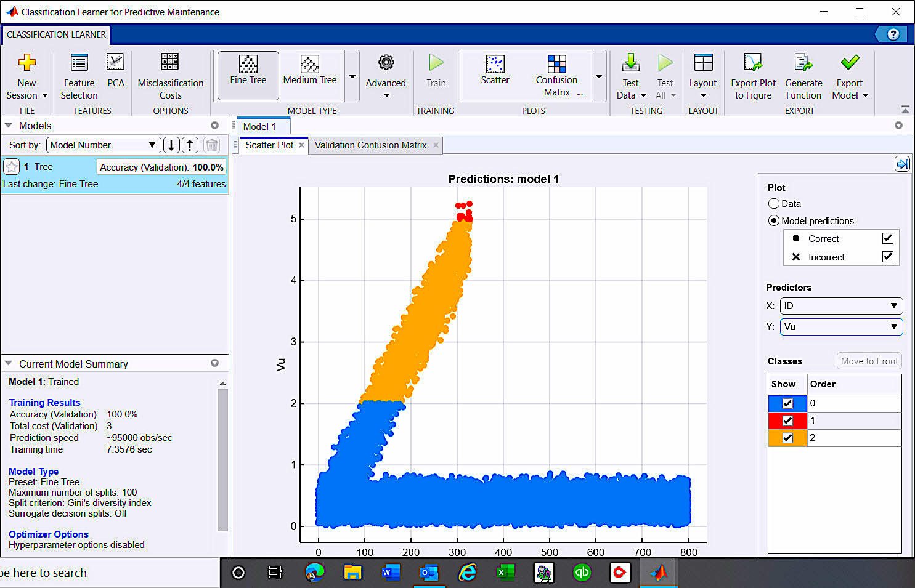The image size is (915, 588).
Task: Collapse plot options side panel arrow
Action: coord(902,164)
